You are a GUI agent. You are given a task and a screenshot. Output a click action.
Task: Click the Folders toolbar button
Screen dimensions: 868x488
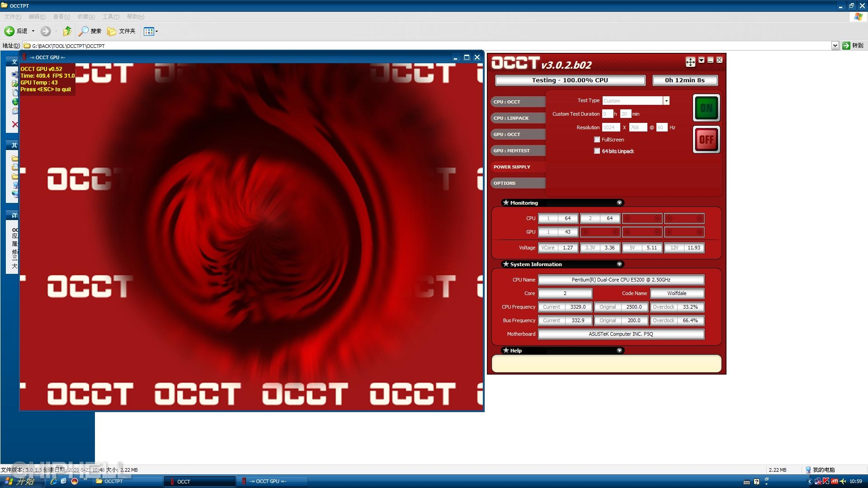click(121, 31)
